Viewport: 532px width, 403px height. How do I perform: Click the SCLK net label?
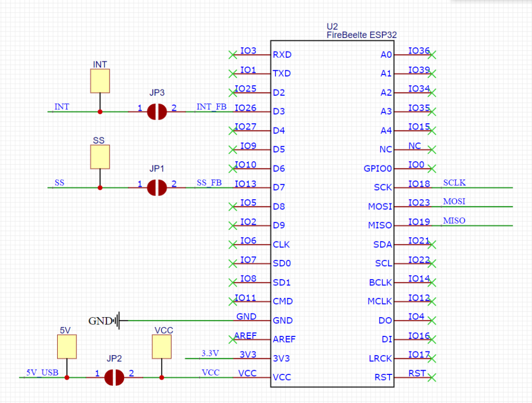tap(454, 183)
